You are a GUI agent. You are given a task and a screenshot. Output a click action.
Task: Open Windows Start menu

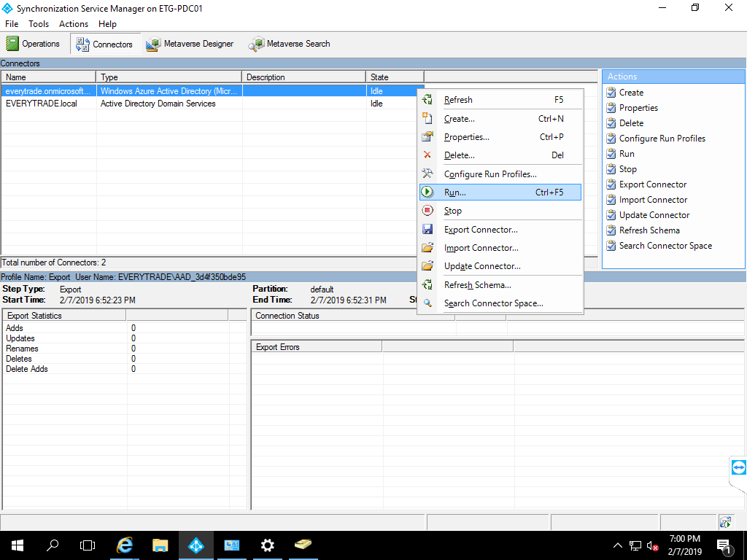click(18, 545)
